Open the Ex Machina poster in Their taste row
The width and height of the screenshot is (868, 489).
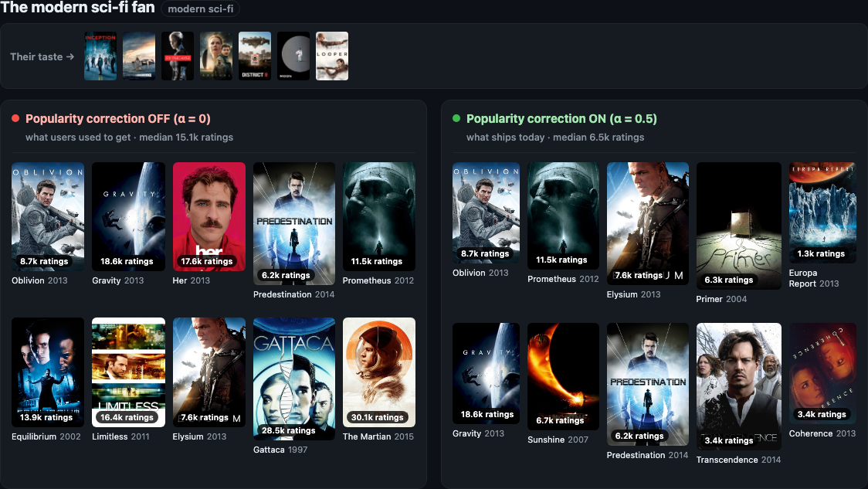pos(178,56)
